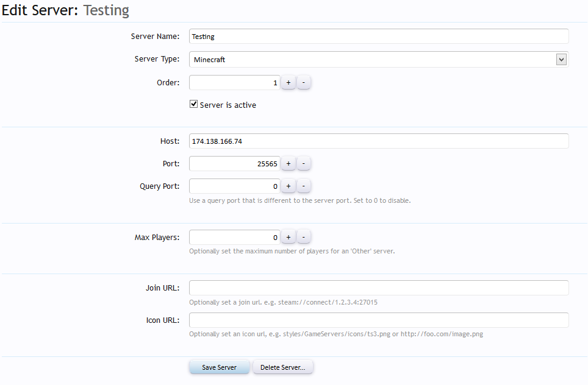Screen dimensions: 588x385
Task: Increase Max Players with plus button
Action: pos(289,237)
